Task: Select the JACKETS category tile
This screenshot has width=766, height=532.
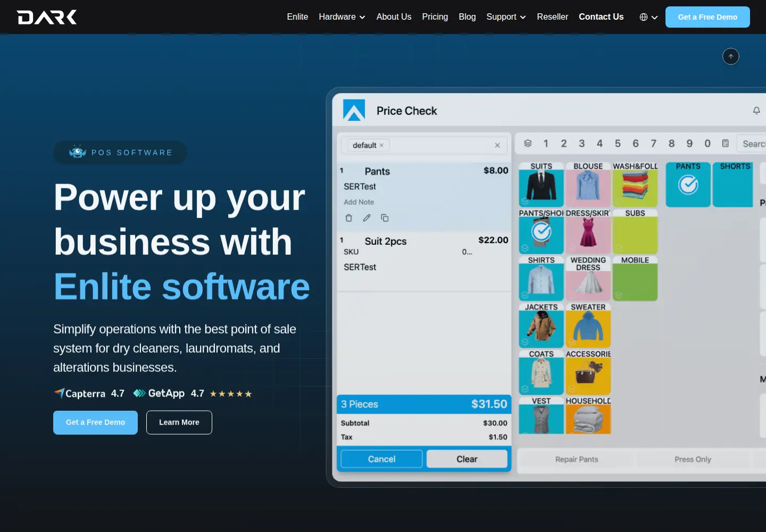Action: [x=542, y=325]
